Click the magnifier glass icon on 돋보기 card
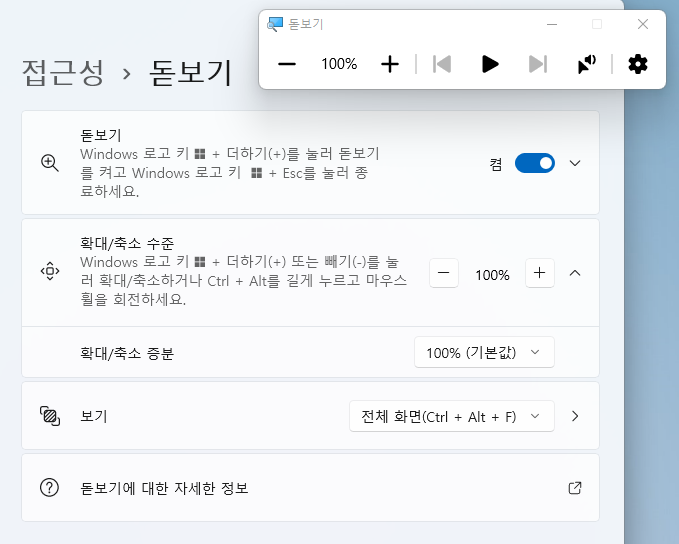 pyautogui.click(x=50, y=163)
